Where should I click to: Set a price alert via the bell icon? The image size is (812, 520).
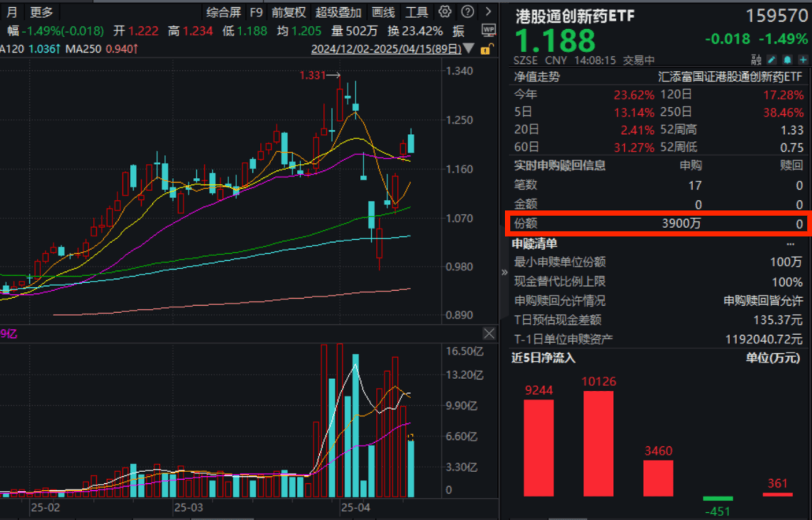point(786,60)
